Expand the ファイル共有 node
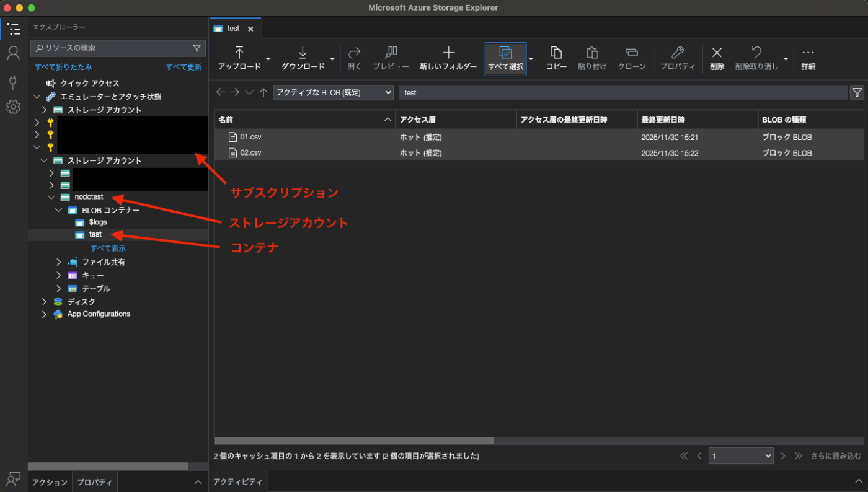 click(x=59, y=262)
